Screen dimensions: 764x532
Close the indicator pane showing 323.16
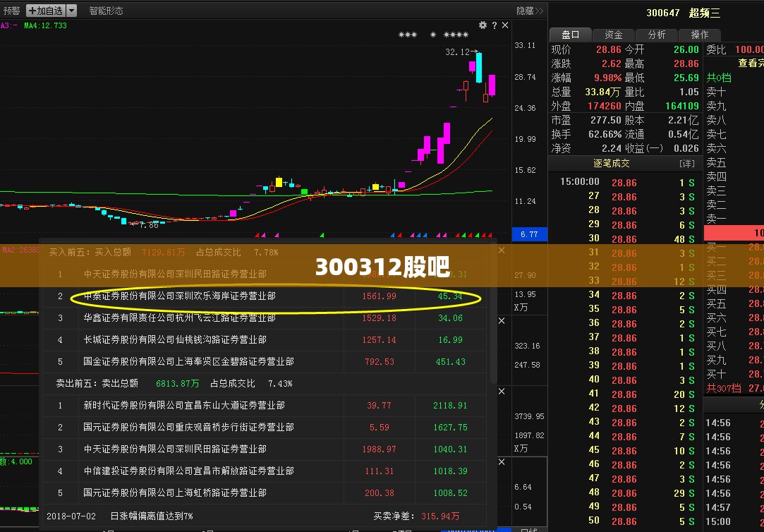pyautogui.click(x=502, y=321)
